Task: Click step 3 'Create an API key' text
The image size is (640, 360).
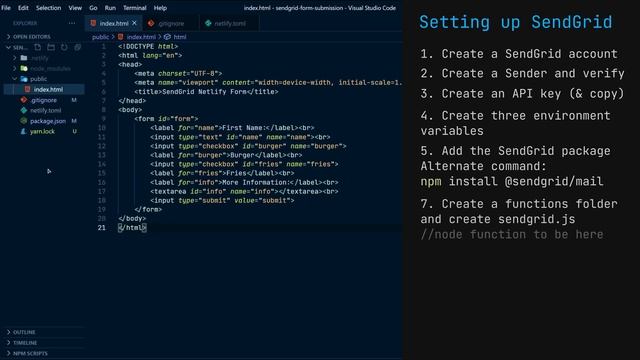Action: coord(522,94)
